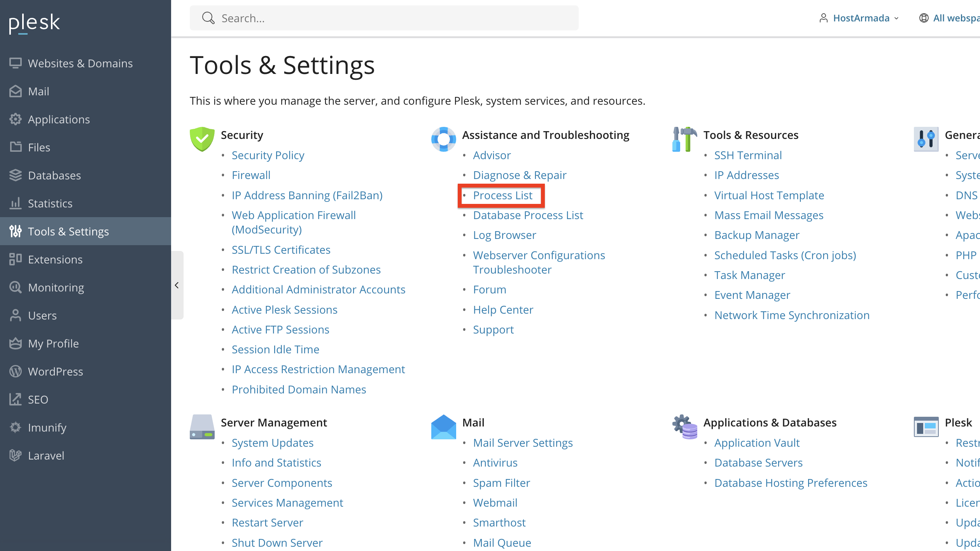Click the Mail section blue envelope icon
Screen dimensions: 980x551
click(443, 427)
